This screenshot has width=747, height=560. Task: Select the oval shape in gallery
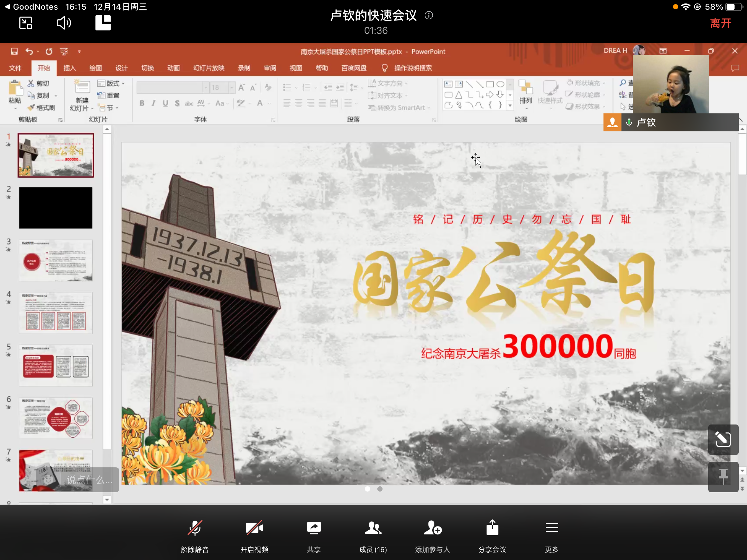coord(500,84)
